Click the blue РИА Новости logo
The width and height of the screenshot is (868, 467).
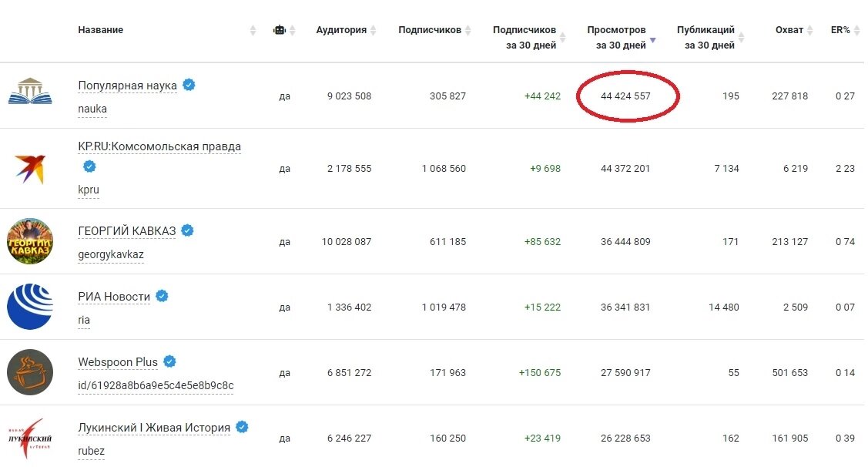click(30, 306)
